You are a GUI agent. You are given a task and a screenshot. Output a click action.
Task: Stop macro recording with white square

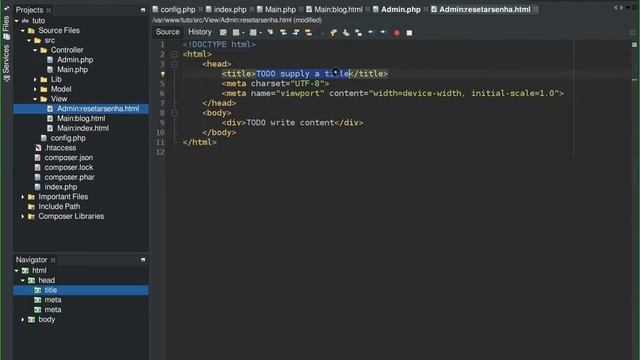pos(409,33)
